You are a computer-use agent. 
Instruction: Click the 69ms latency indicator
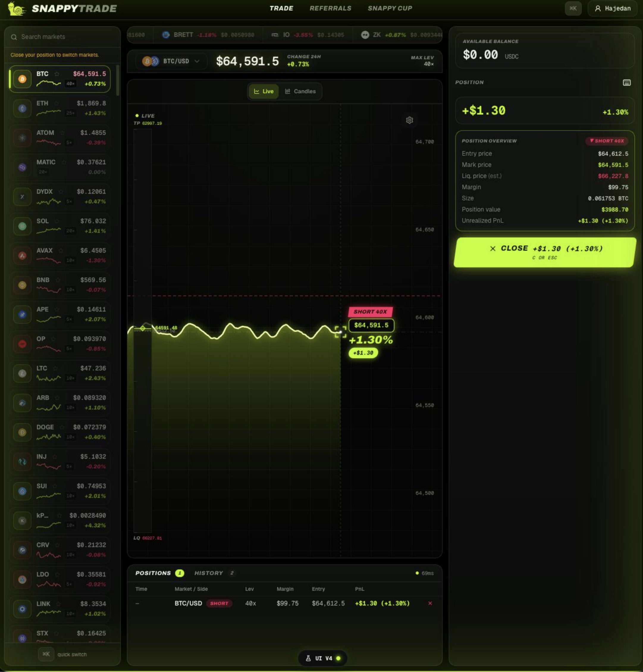click(x=425, y=573)
